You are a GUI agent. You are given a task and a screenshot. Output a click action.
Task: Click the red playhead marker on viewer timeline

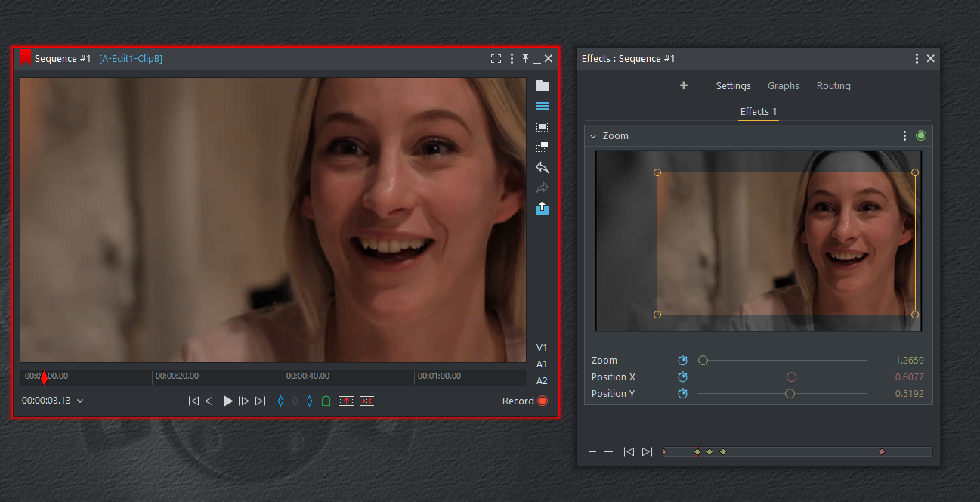[x=44, y=377]
